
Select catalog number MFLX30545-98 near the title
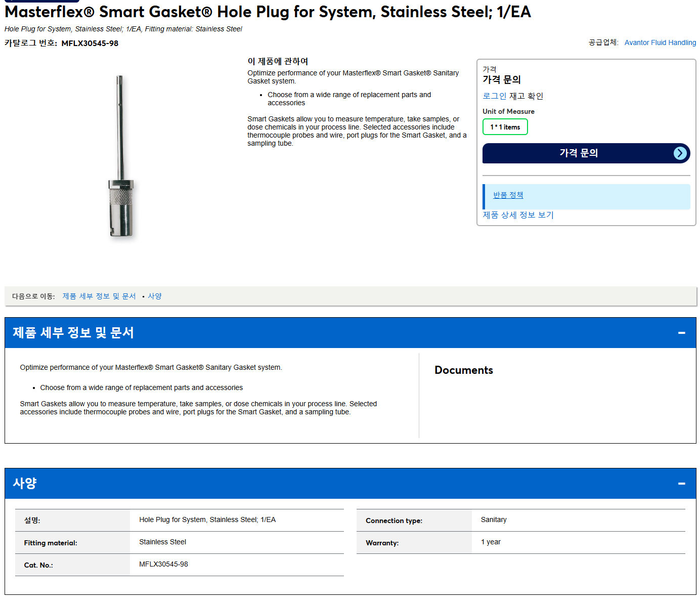[90, 44]
